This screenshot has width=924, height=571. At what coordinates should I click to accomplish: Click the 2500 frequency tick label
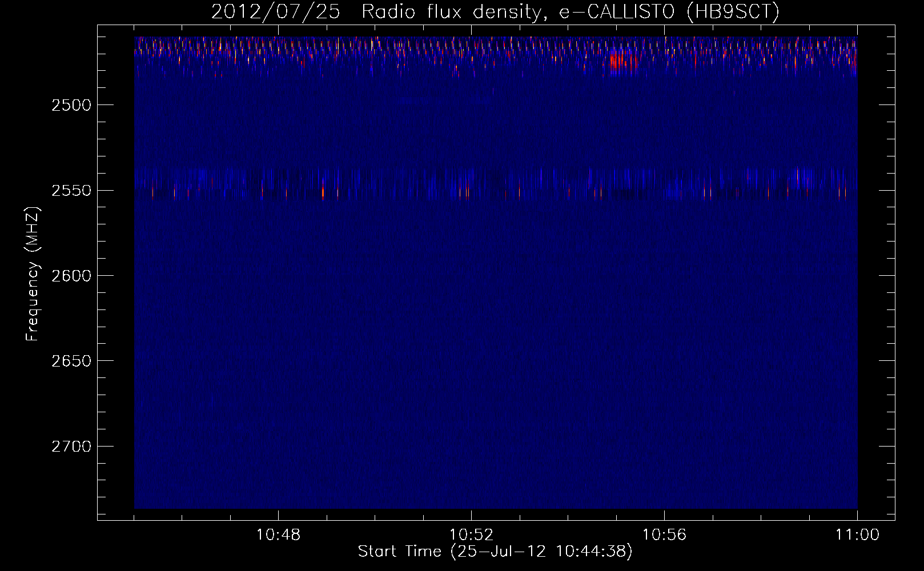pos(71,105)
